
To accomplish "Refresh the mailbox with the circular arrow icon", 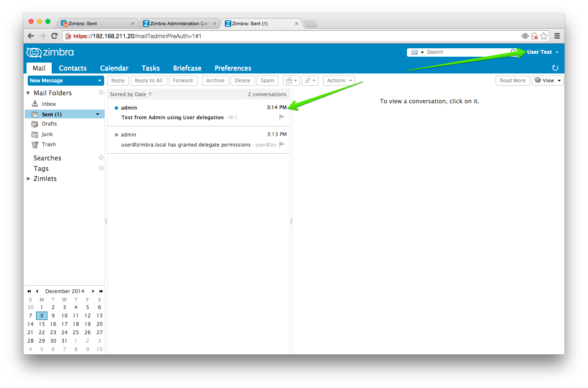I will [555, 68].
